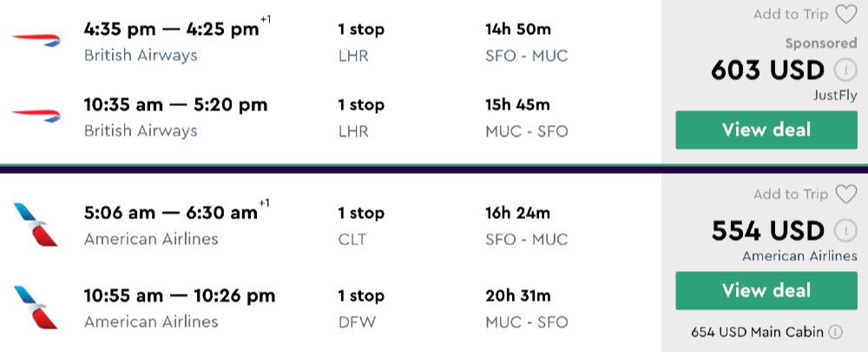The width and height of the screenshot is (868, 352).
Task: Select the 10:35 am British Airways return flight
Action: point(175,105)
